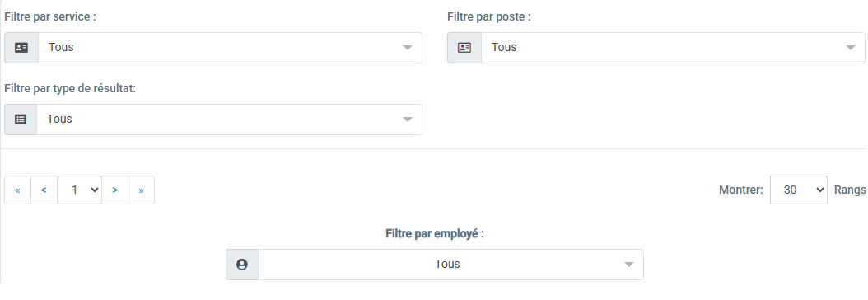This screenshot has width=868, height=300.
Task: Click the result type filter dropdown arrow
Action: 408,120
